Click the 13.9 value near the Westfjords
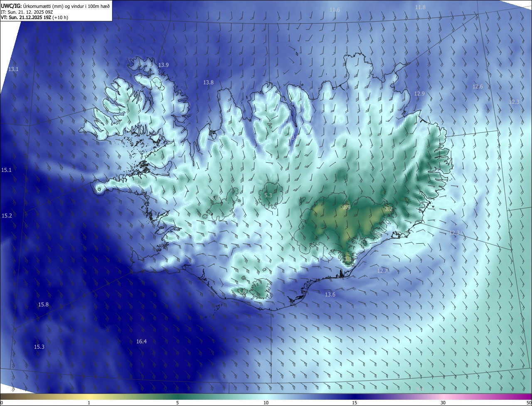The width and height of the screenshot is (532, 406). point(164,65)
